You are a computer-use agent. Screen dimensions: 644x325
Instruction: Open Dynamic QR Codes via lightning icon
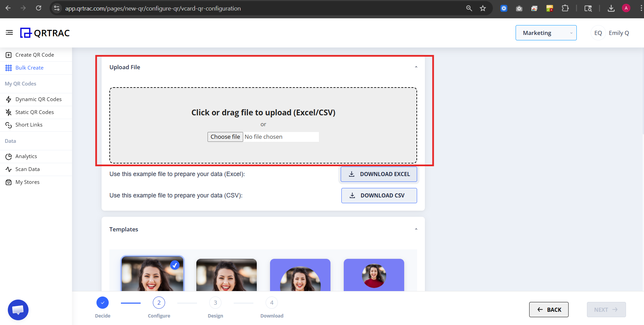8,99
